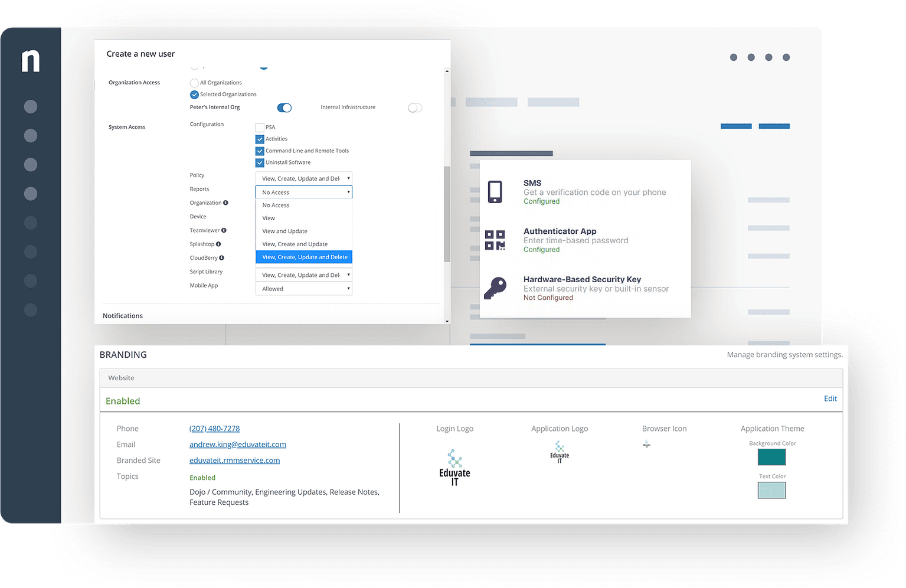The width and height of the screenshot is (906, 588).
Task: Open the Mobile App Allowed dropdown
Action: [303, 288]
